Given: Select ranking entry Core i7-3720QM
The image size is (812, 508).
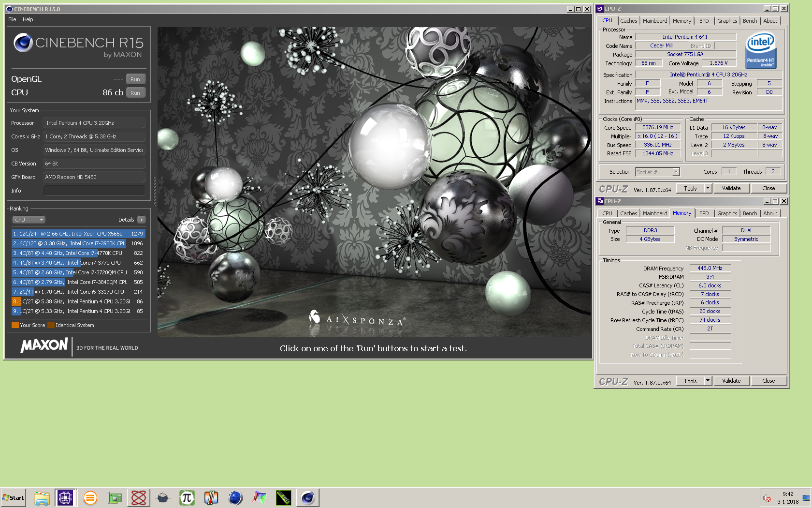Looking at the screenshot, I should [x=78, y=272].
